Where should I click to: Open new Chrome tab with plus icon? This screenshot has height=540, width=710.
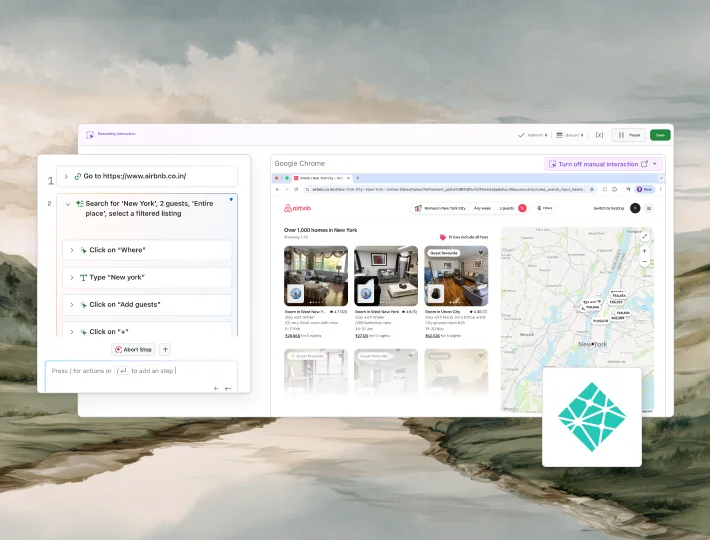click(x=357, y=178)
